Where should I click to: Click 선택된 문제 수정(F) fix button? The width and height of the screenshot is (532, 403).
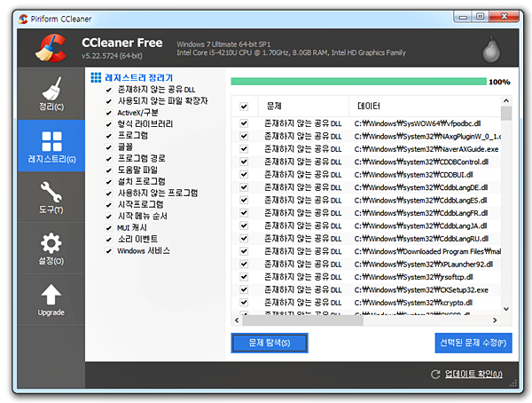pos(473,343)
